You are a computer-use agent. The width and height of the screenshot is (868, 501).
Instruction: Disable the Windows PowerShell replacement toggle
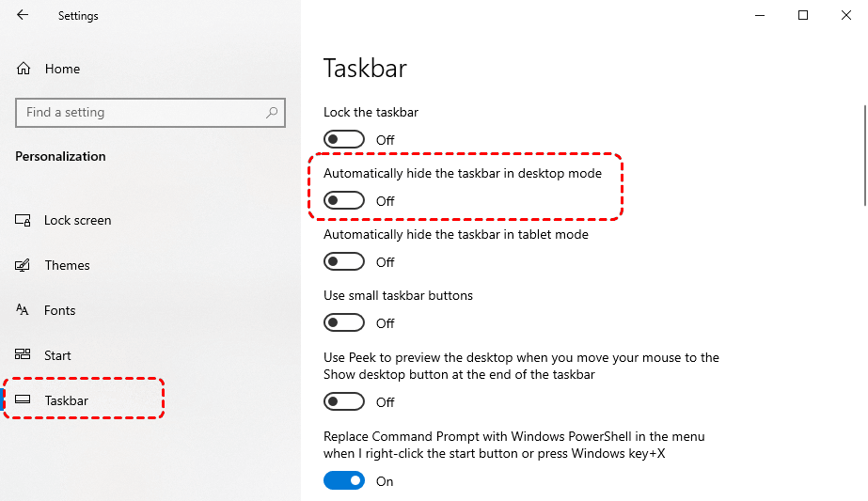343,481
